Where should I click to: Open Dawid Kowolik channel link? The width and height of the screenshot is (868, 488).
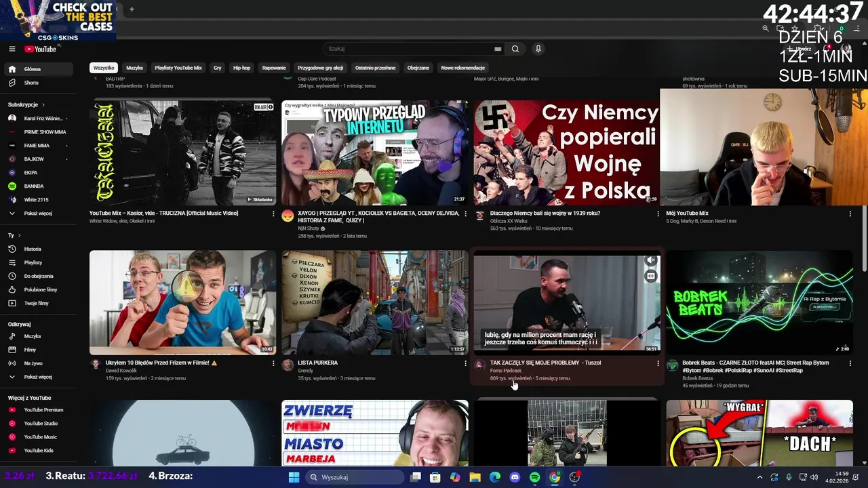click(x=121, y=371)
